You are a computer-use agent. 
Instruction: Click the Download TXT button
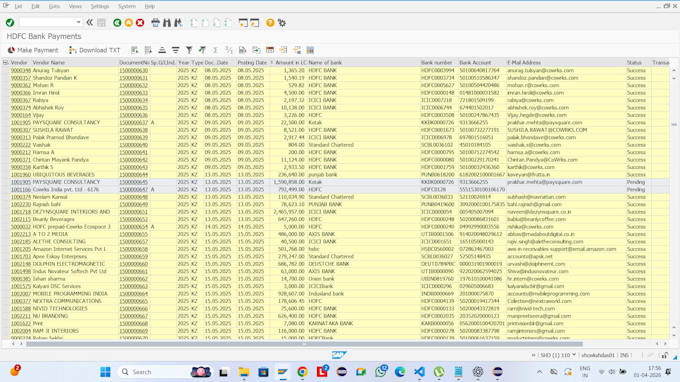[95, 50]
